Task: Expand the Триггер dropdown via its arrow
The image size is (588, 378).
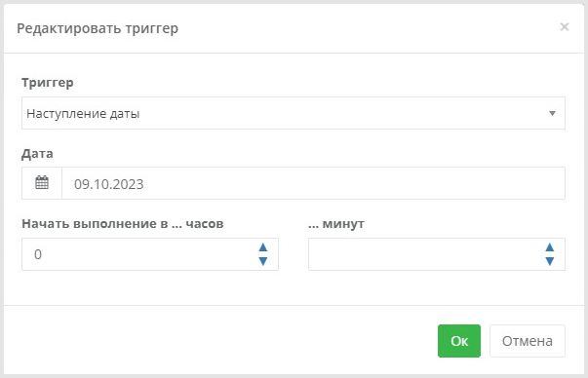Action: pos(552,114)
